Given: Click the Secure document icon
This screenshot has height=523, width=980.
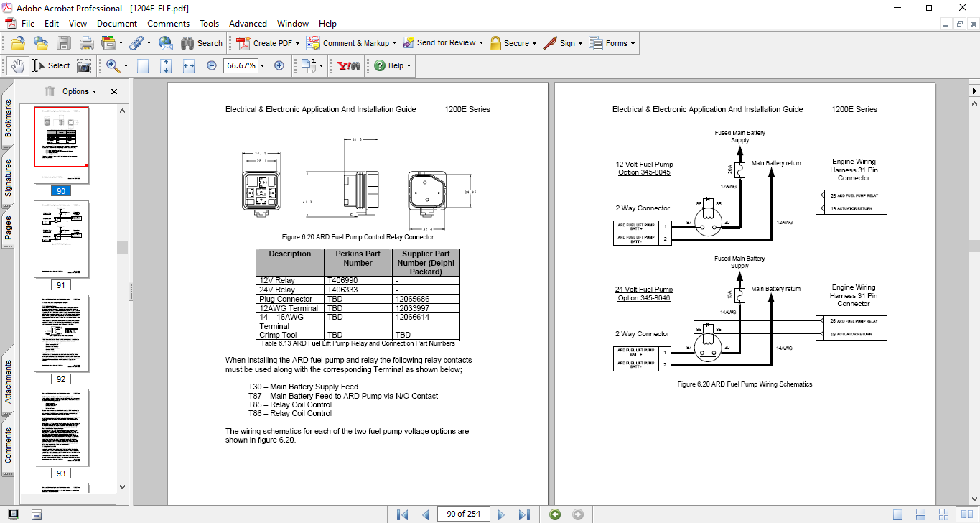Looking at the screenshot, I should pyautogui.click(x=512, y=42).
